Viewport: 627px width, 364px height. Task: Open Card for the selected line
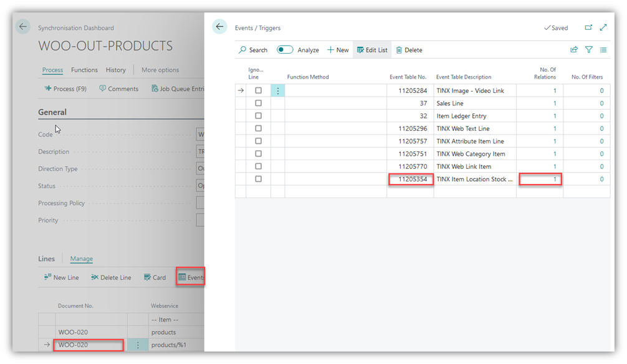155,277
